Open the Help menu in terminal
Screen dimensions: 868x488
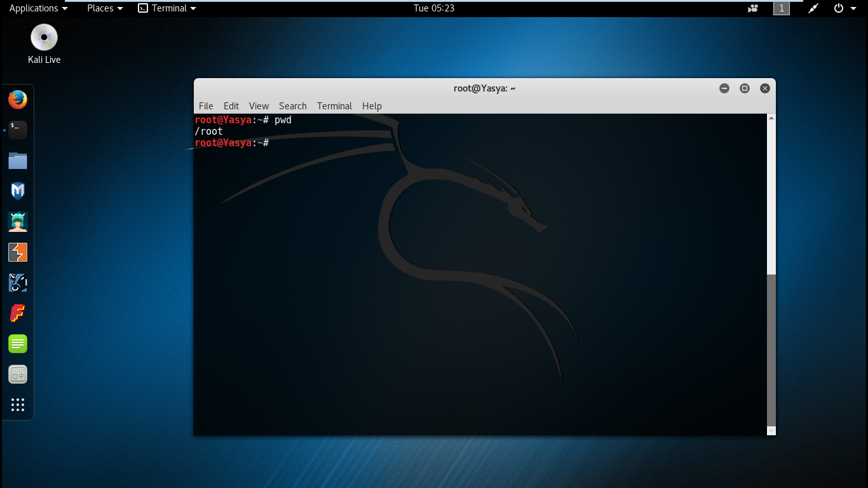coord(372,106)
